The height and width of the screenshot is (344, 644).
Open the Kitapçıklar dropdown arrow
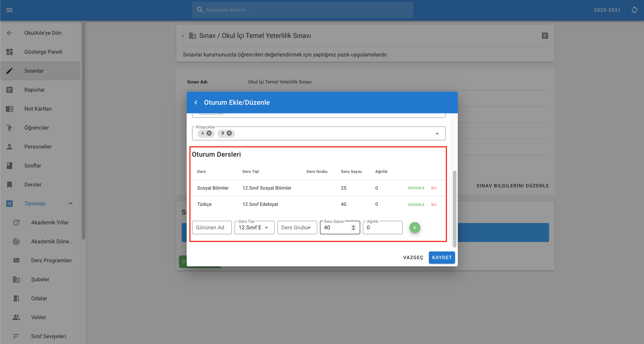point(437,134)
